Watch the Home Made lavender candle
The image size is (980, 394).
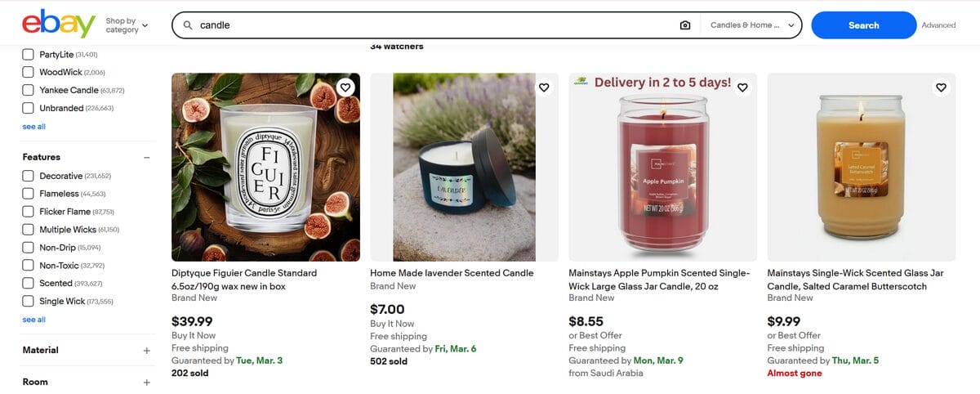tap(544, 87)
